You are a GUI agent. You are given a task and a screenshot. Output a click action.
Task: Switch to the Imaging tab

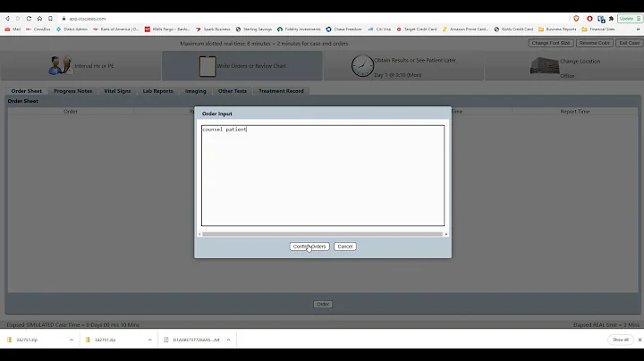tap(195, 91)
